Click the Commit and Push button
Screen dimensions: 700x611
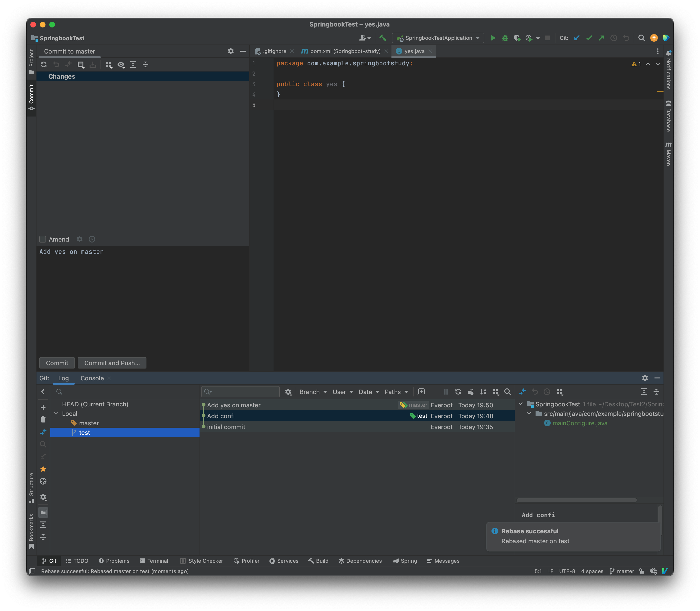click(x=112, y=363)
